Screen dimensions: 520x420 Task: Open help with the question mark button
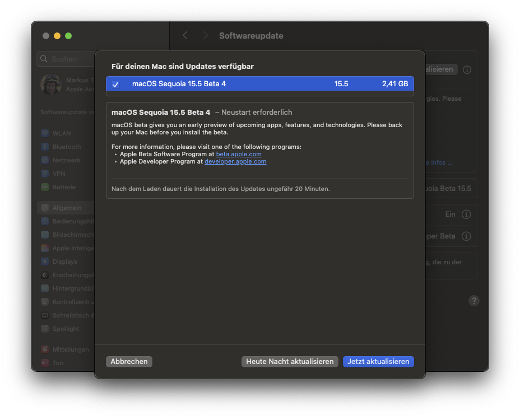click(x=474, y=301)
